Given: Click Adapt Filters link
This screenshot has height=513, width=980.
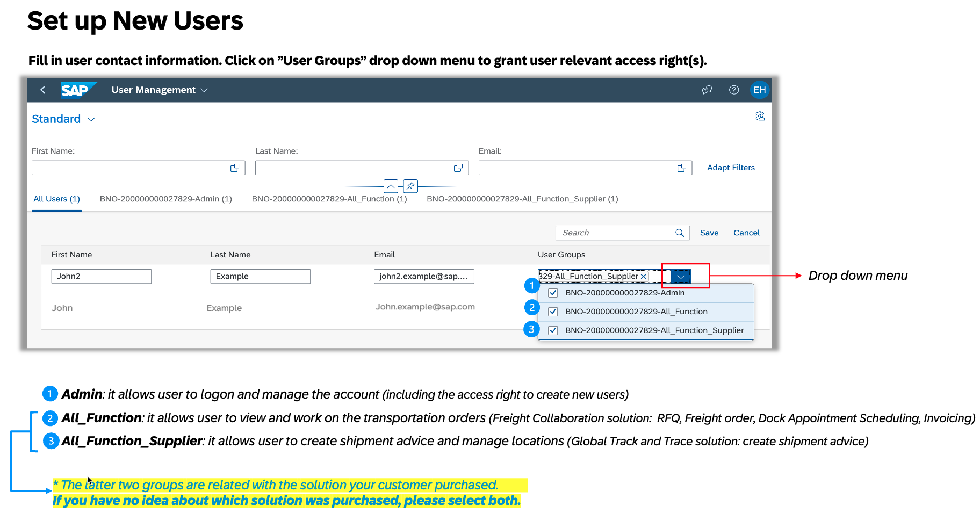Looking at the screenshot, I should pos(731,168).
